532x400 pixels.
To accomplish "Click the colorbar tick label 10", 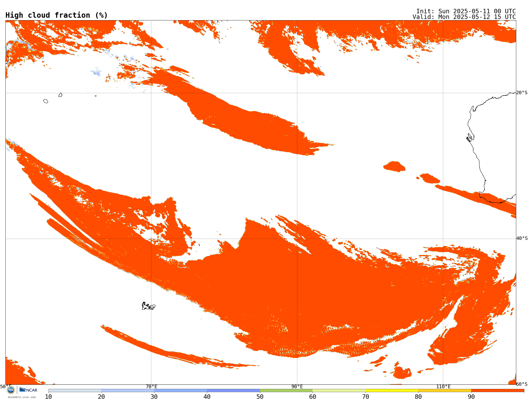I will pos(49,397).
